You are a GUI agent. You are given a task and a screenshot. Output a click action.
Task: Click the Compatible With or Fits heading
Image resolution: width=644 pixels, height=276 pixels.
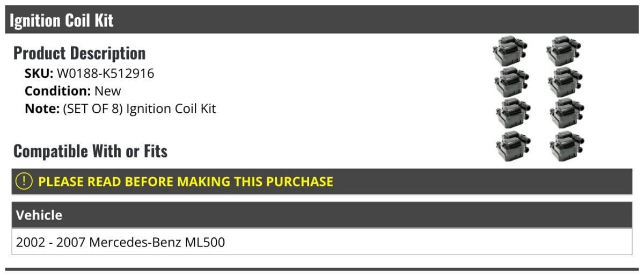click(x=90, y=151)
